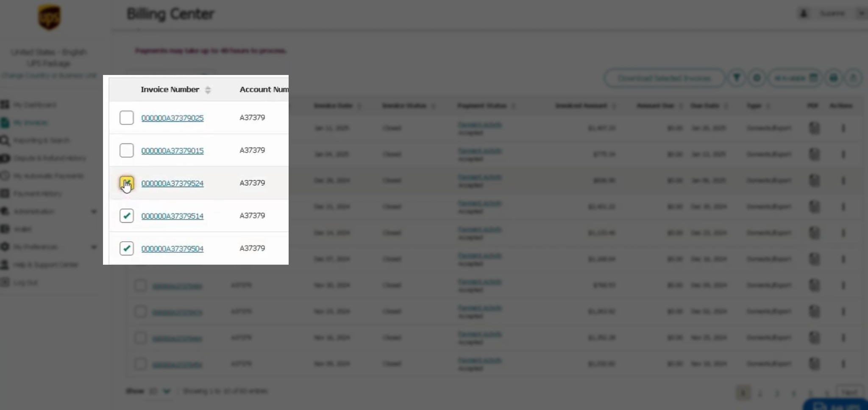The height and width of the screenshot is (410, 868).
Task: Open invoice link 000000A37379504
Action: click(x=172, y=249)
